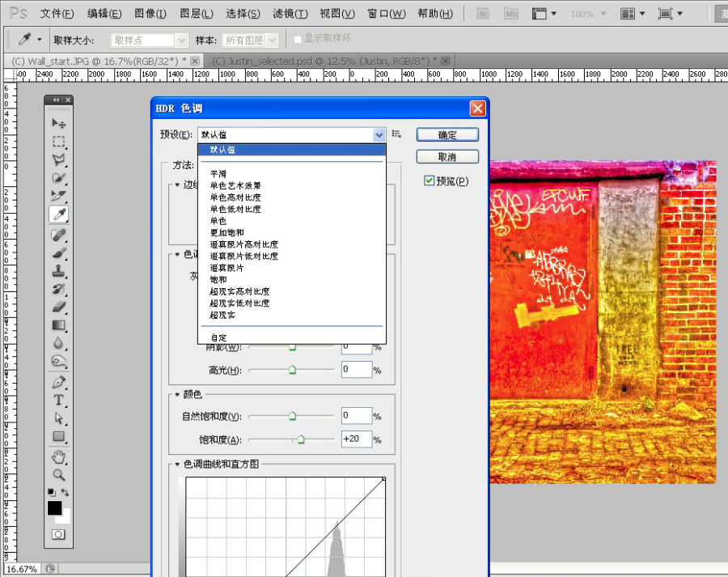Select the Clone Stamp tool

(x=58, y=271)
